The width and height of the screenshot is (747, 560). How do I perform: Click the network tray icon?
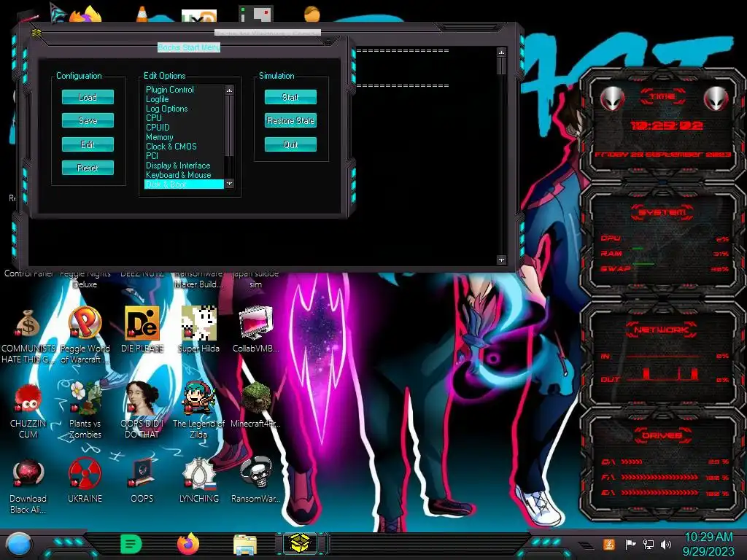pyautogui.click(x=648, y=544)
